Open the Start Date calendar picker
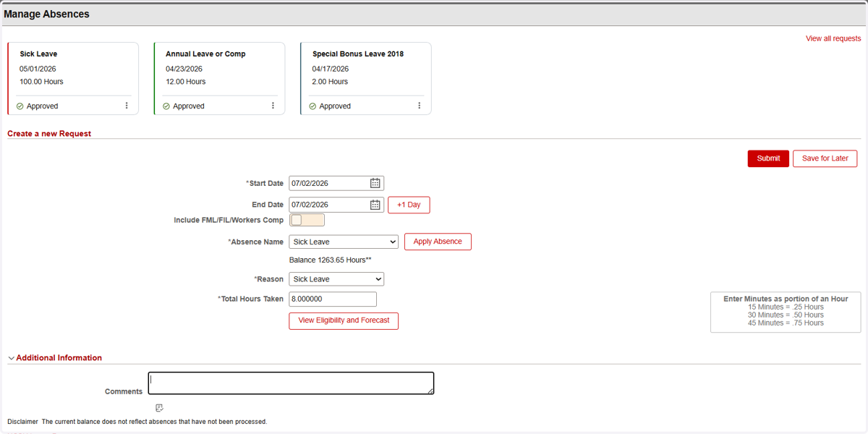Image resolution: width=868 pixels, height=434 pixels. pyautogui.click(x=375, y=184)
